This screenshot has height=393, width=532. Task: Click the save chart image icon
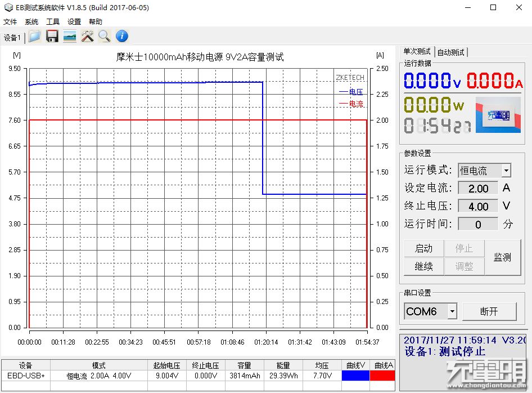point(70,37)
